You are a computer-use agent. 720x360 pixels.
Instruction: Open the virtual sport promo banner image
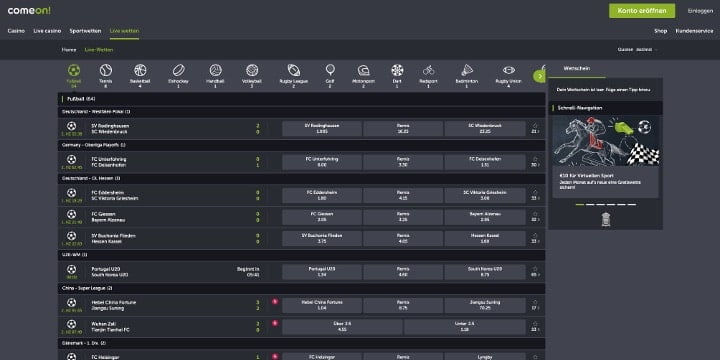pyautogui.click(x=605, y=141)
